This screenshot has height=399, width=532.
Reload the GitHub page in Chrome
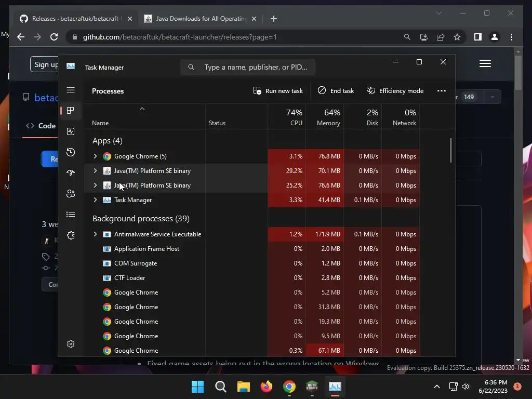(x=54, y=37)
